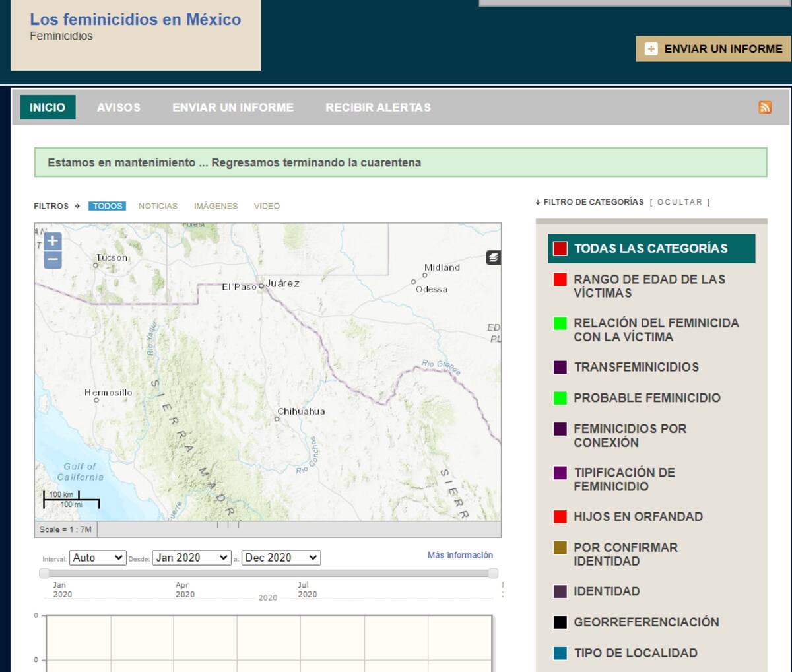Select Todas las Categorías filter
Image resolution: width=792 pixels, height=672 pixels.
coord(650,248)
